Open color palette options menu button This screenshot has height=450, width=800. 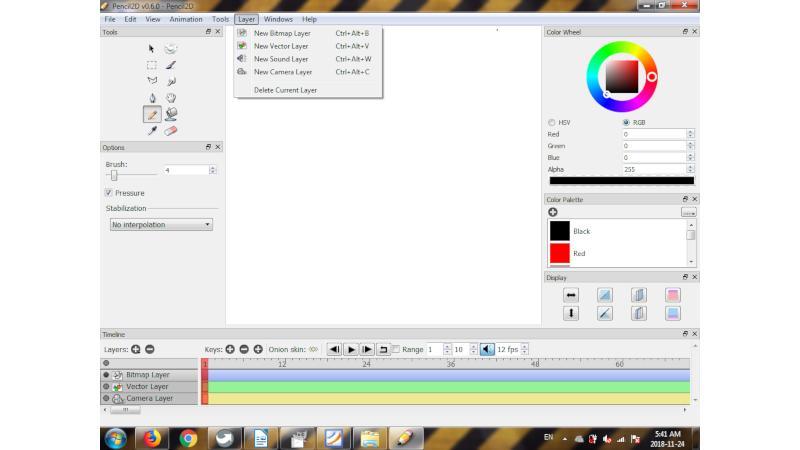point(688,212)
